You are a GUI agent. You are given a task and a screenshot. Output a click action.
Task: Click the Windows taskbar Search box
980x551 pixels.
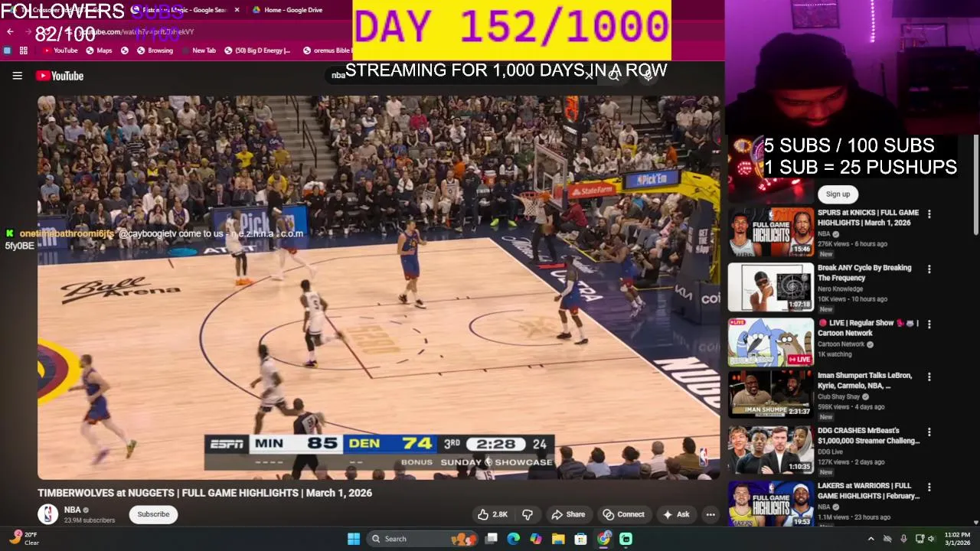pyautogui.click(x=423, y=539)
